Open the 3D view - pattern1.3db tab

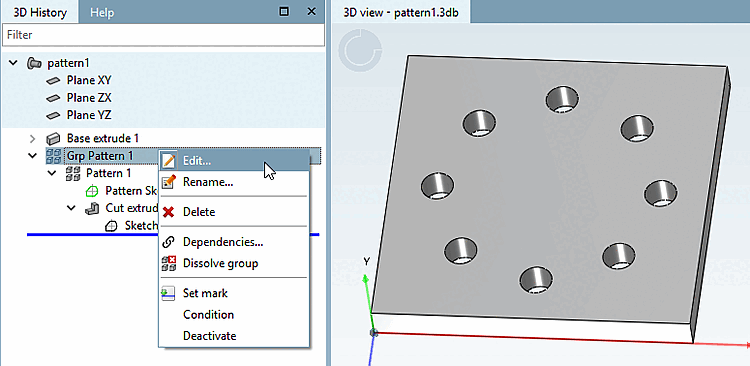click(401, 12)
